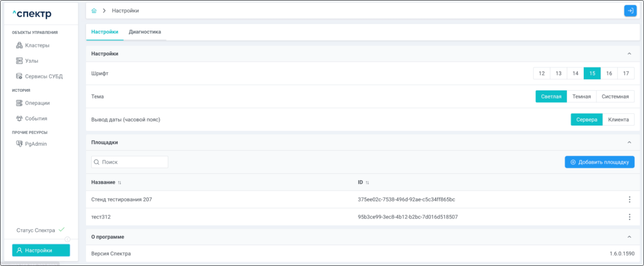Click the Узлы sidebar icon
Screen dimensions: 644x266
[19, 61]
